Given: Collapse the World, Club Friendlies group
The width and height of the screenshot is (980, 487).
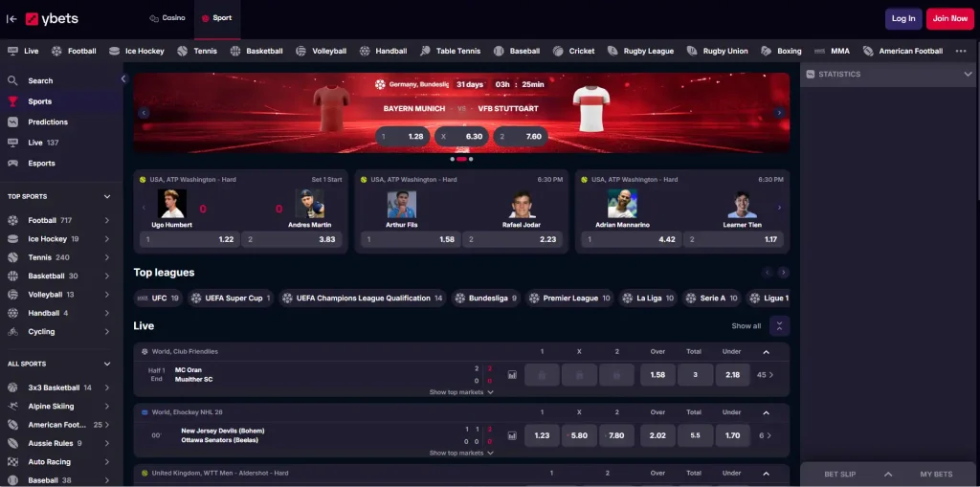Looking at the screenshot, I should pos(767,352).
